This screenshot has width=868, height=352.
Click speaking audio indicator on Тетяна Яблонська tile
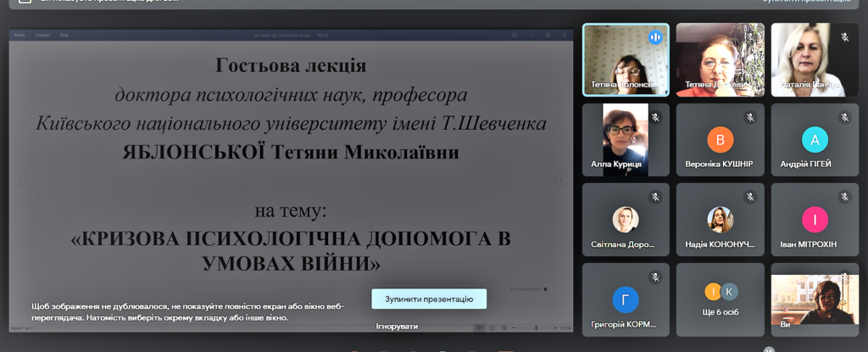click(x=654, y=37)
